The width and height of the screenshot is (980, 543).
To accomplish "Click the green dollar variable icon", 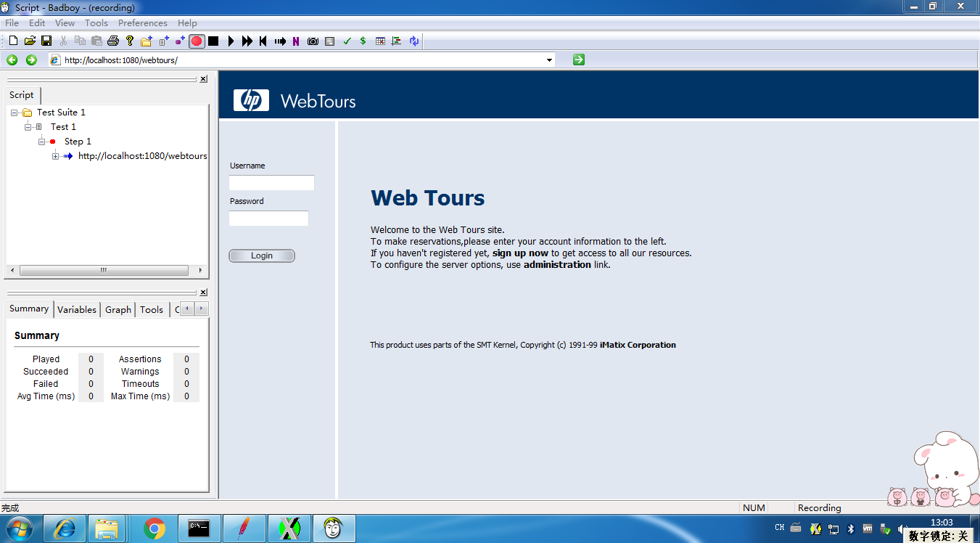I will 363,41.
